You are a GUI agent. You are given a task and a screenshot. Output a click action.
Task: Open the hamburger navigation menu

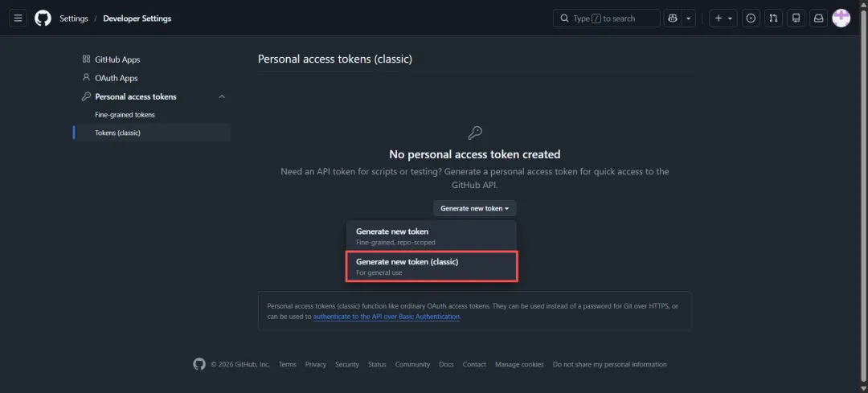point(18,18)
